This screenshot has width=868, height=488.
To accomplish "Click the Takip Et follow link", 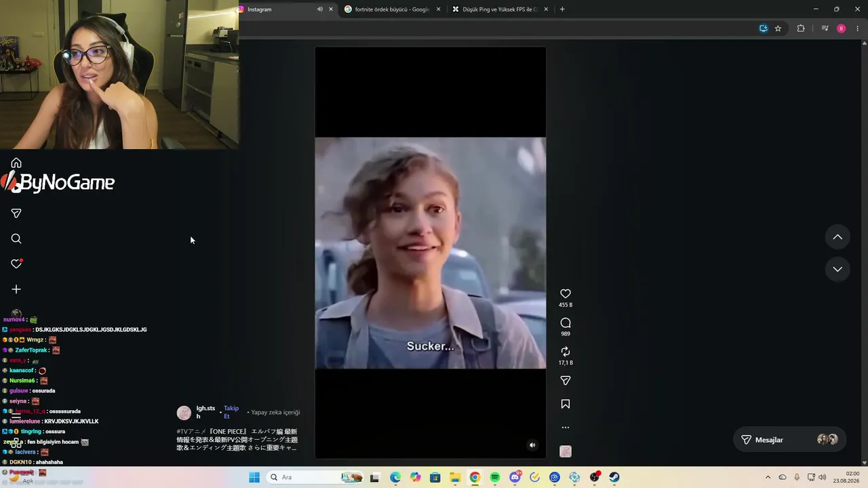I will [231, 412].
